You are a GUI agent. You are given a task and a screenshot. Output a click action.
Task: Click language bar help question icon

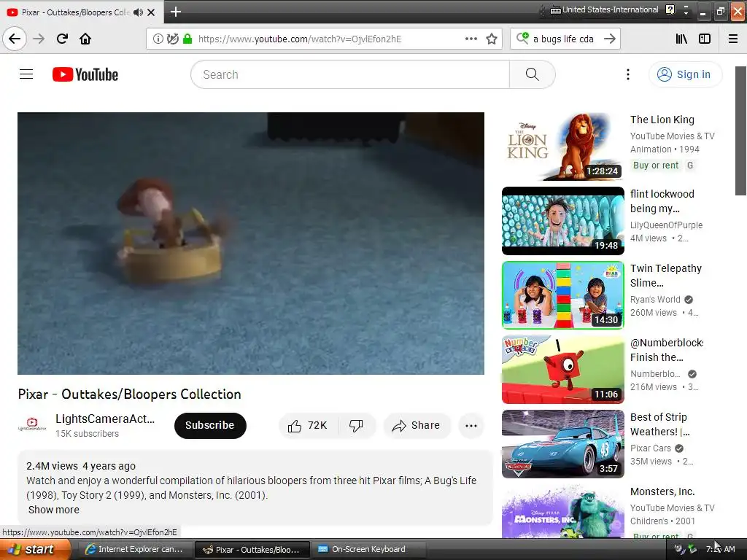click(x=670, y=9)
